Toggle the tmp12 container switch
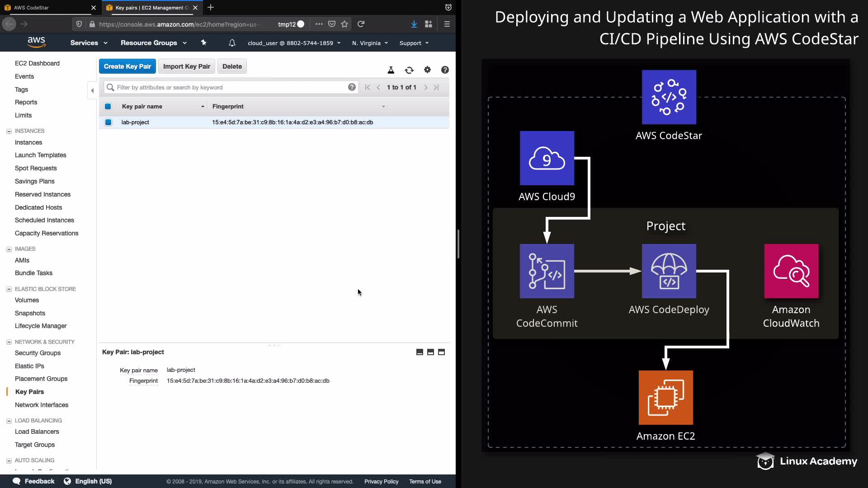Viewport: 868px width, 488px height. 300,24
